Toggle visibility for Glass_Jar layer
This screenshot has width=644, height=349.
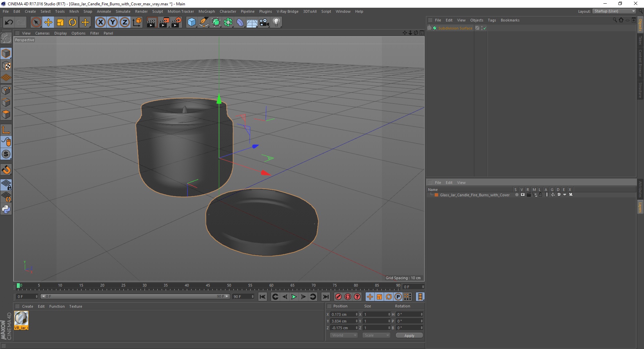click(523, 195)
